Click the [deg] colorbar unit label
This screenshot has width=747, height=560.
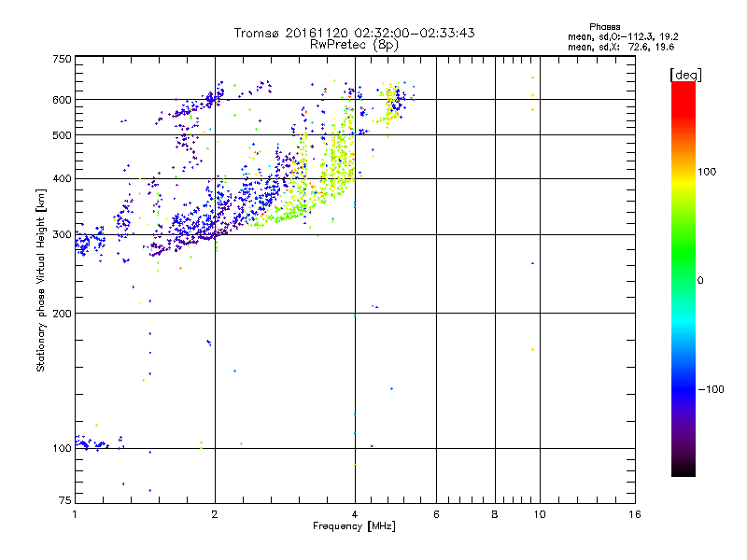[685, 74]
